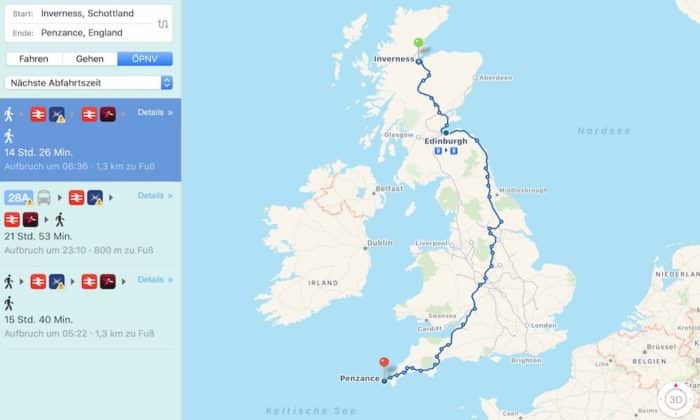Toggle the 3D map view button

coord(675,399)
